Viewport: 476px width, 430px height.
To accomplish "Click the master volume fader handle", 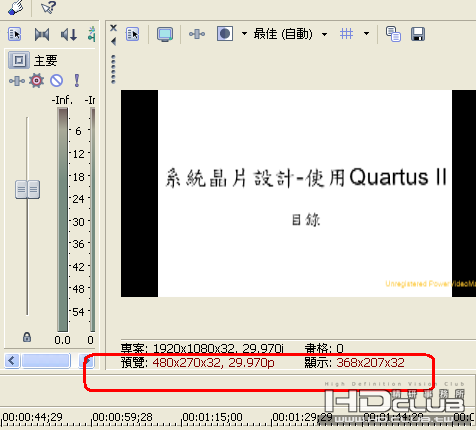I will (28, 190).
